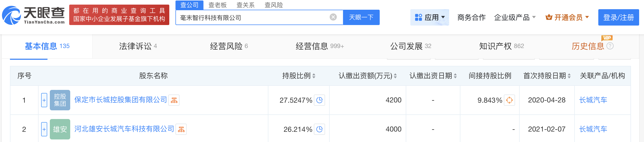
Task: Open 河北雄安长城汽车科技有限公司 company link
Action: [124, 129]
